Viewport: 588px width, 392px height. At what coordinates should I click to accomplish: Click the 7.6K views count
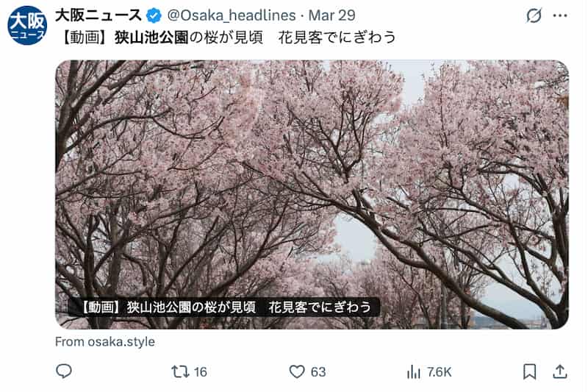(x=439, y=371)
